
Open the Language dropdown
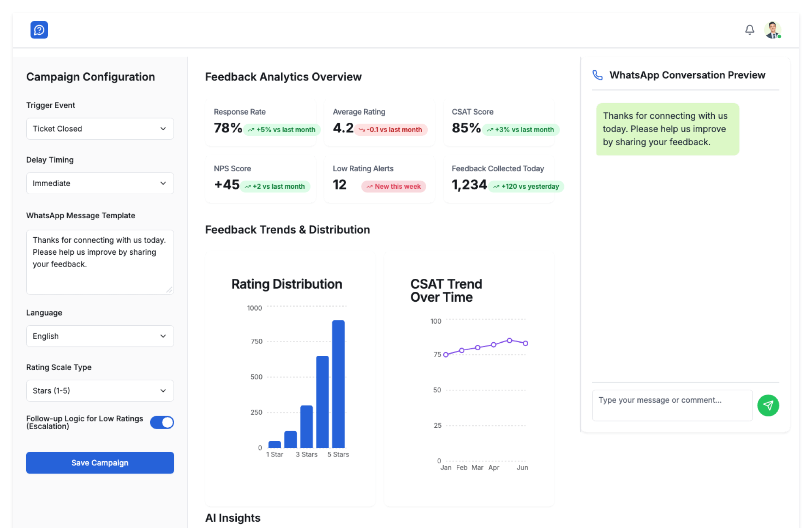(x=100, y=336)
